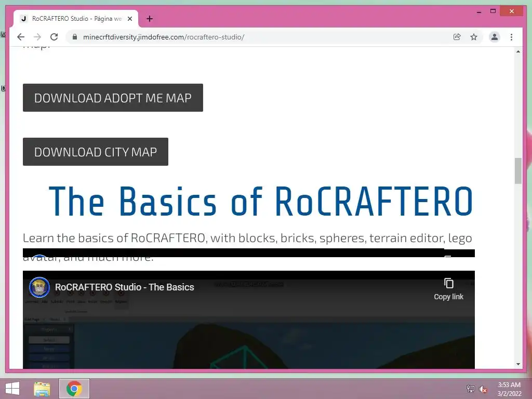Click DOWNLOAD ADOPT ME MAP button
This screenshot has height=399, width=532.
pos(113,98)
